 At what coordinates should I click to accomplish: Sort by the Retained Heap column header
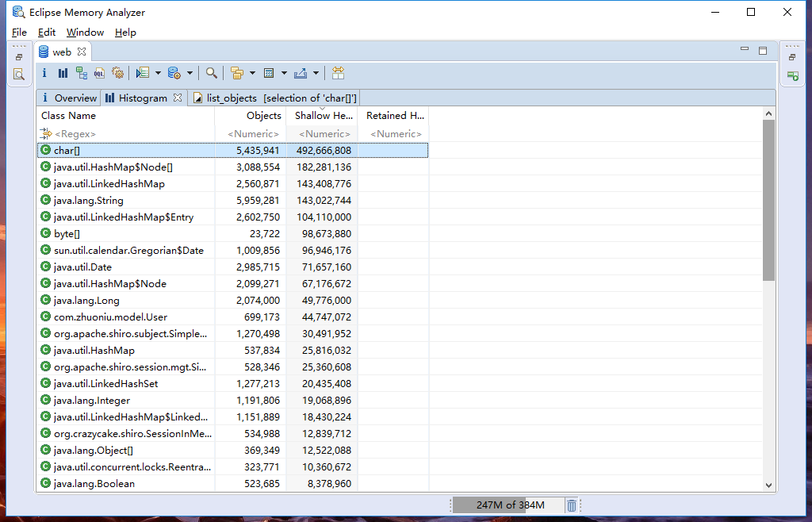coord(393,116)
